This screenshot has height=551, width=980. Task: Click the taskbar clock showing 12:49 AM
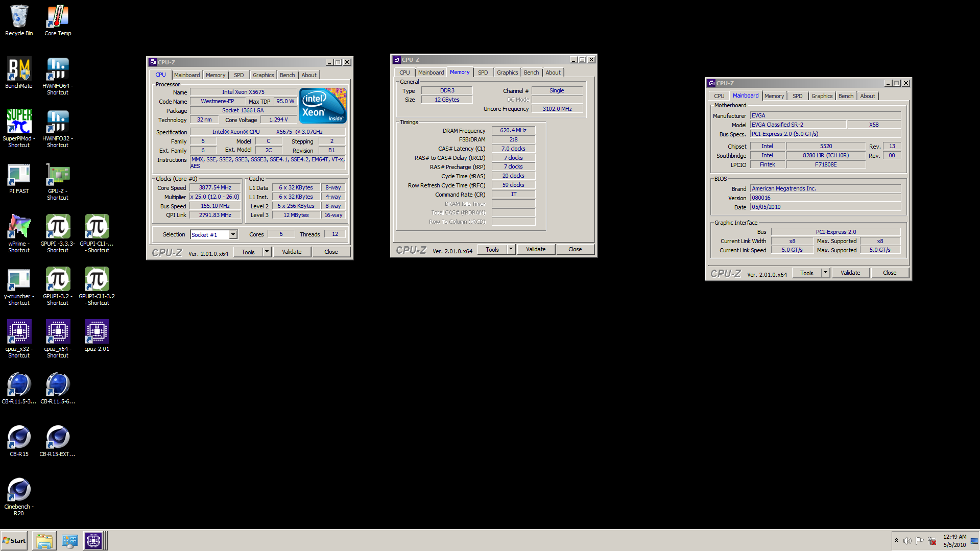(954, 541)
